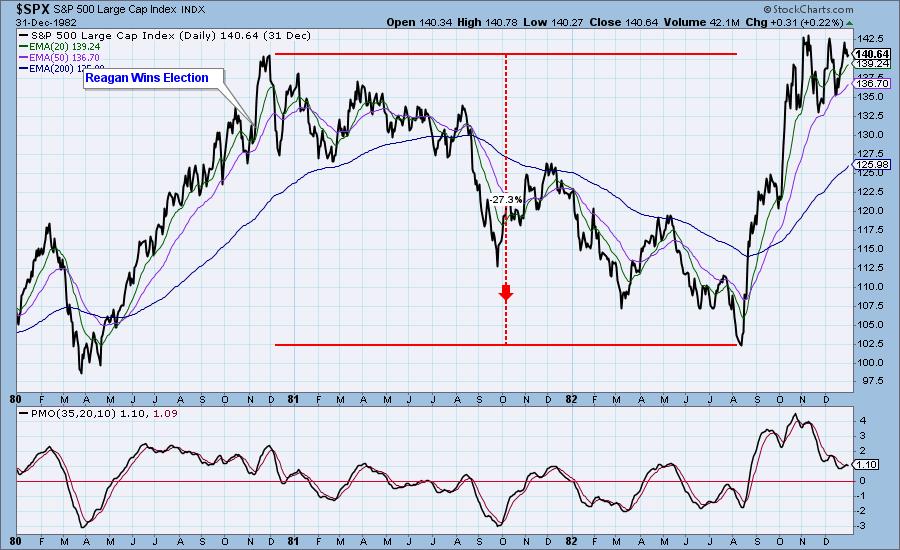Click year 81 on the bottom PMO time axis
Viewport: 900px width, 550px height.
[x=293, y=541]
